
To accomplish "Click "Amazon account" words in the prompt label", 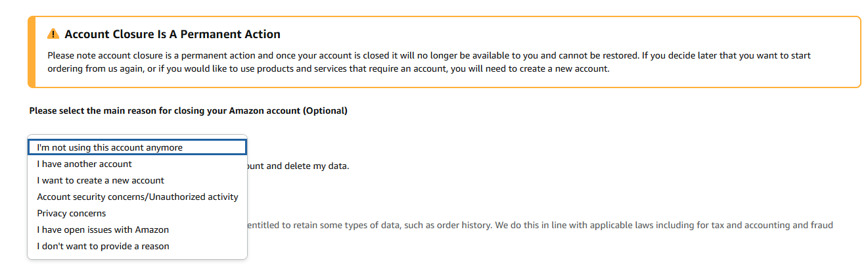I will (264, 110).
